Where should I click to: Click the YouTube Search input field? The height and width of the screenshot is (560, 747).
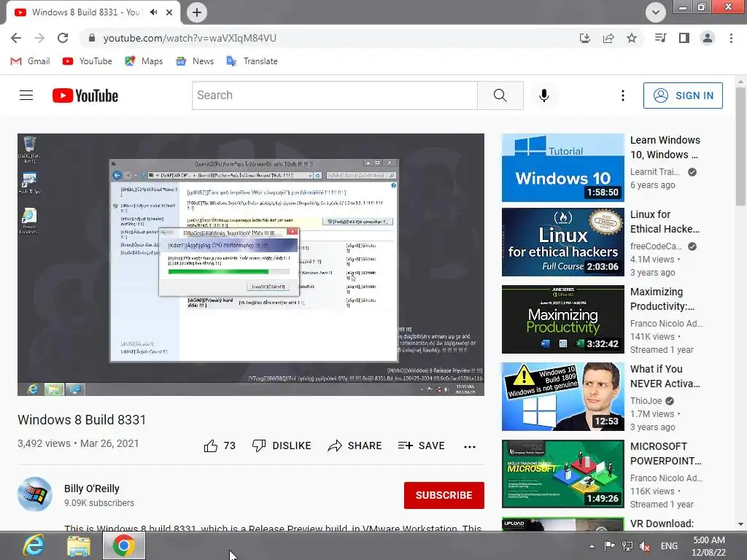click(x=334, y=96)
